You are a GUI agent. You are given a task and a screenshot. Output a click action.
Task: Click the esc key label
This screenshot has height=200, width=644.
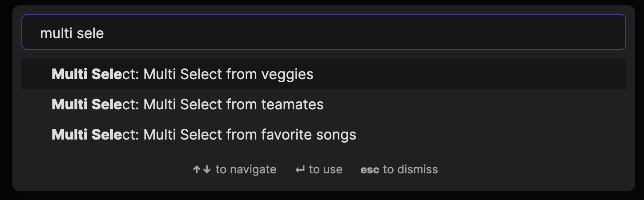point(370,170)
